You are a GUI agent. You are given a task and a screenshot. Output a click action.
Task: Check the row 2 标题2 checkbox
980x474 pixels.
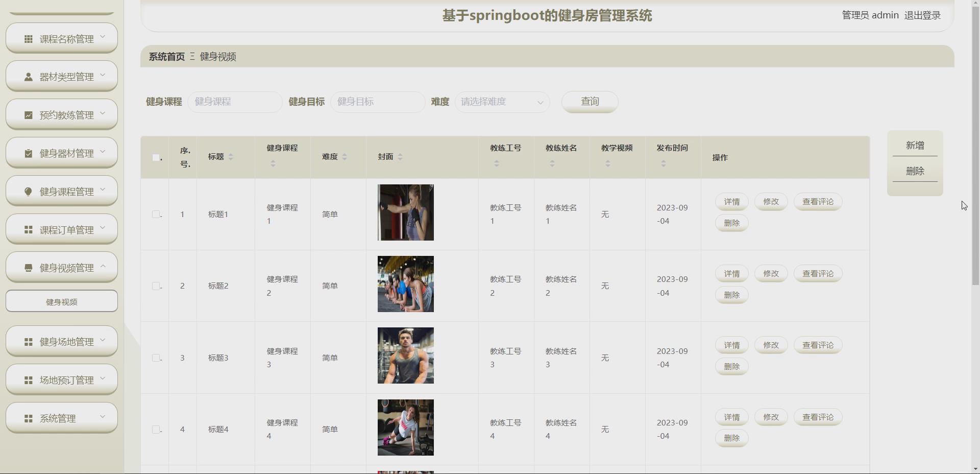click(x=156, y=286)
